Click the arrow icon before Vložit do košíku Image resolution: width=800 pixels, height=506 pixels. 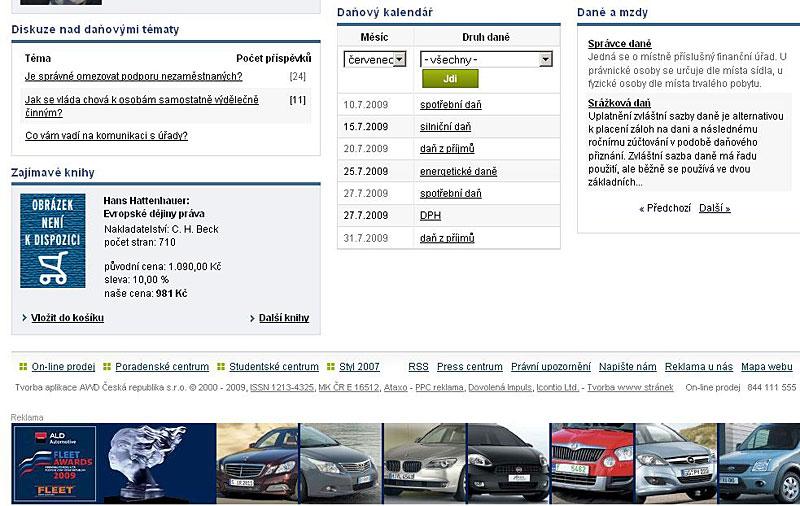point(24,317)
